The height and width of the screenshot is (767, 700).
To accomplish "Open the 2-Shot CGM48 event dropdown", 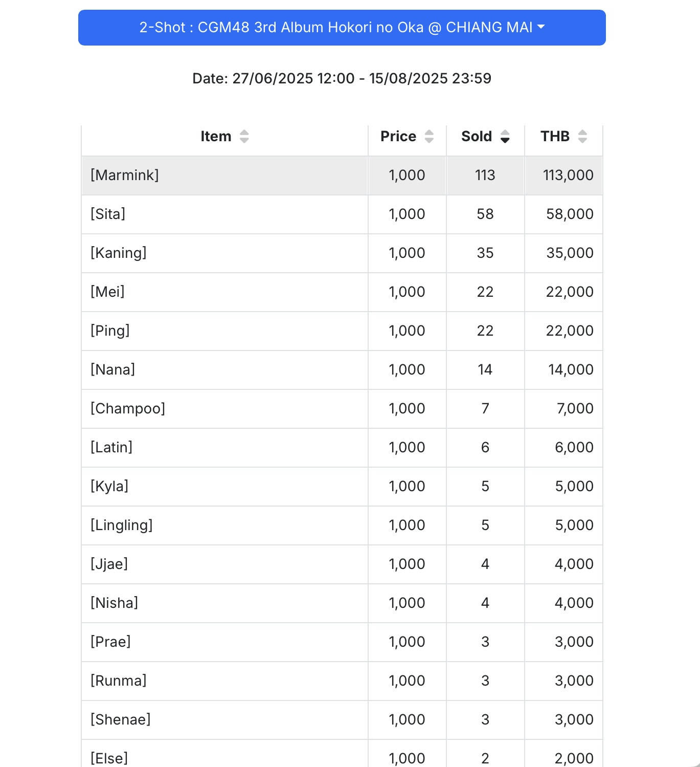I will coord(342,28).
